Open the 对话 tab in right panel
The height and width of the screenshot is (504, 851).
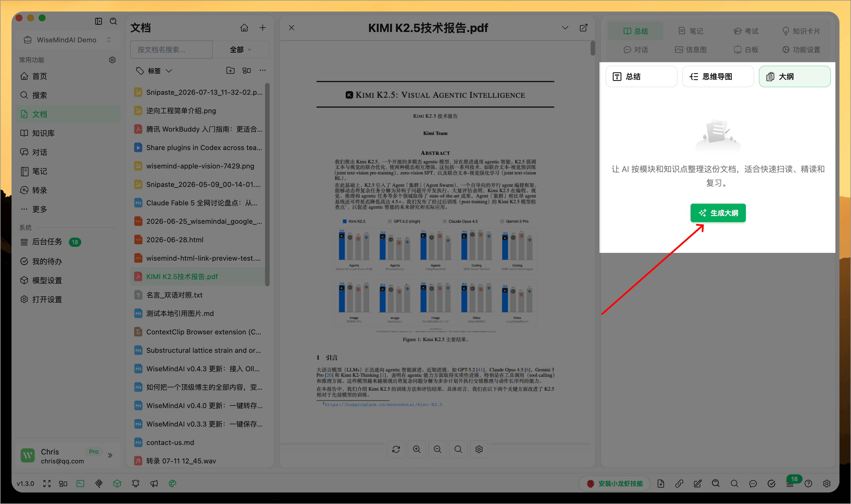click(636, 50)
